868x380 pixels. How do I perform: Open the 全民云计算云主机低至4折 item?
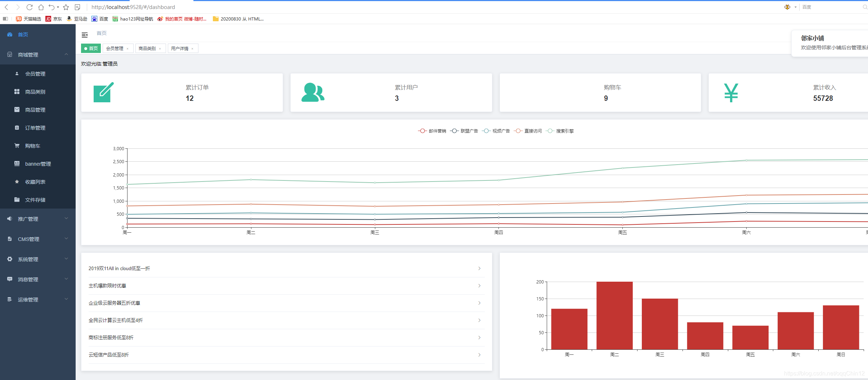[287, 320]
